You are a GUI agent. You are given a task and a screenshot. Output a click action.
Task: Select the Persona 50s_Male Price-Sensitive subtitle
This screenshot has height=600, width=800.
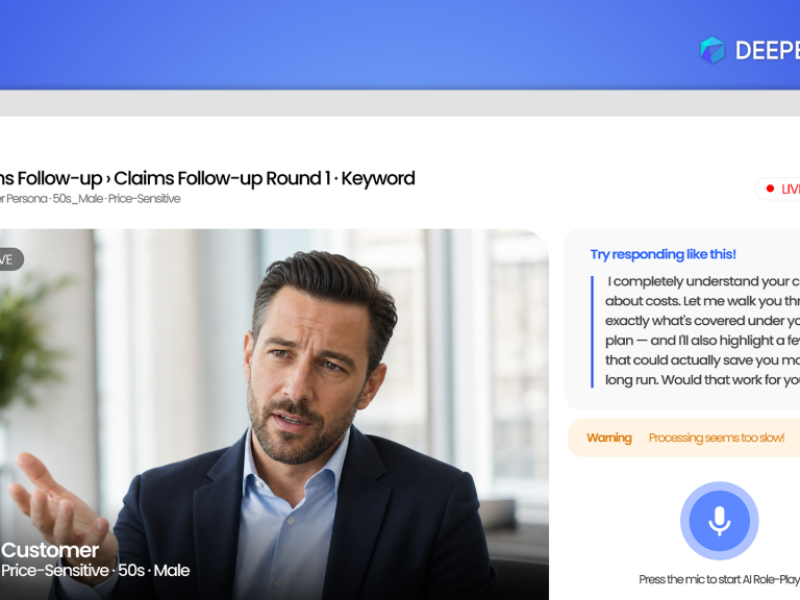[90, 198]
